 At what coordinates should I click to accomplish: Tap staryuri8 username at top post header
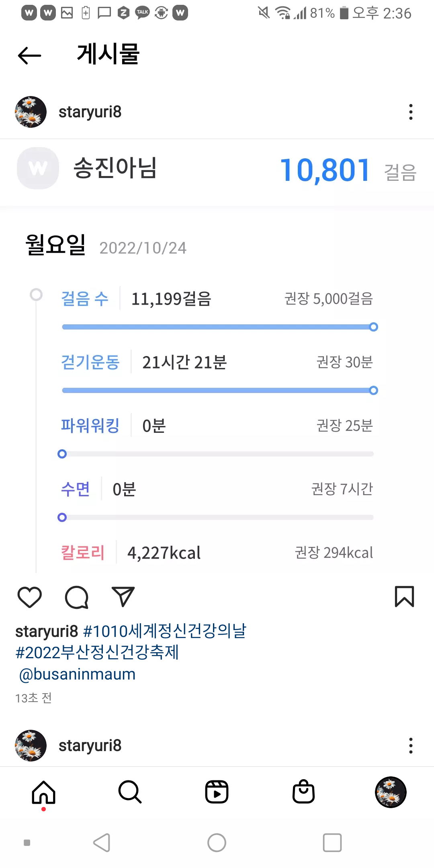pyautogui.click(x=90, y=112)
